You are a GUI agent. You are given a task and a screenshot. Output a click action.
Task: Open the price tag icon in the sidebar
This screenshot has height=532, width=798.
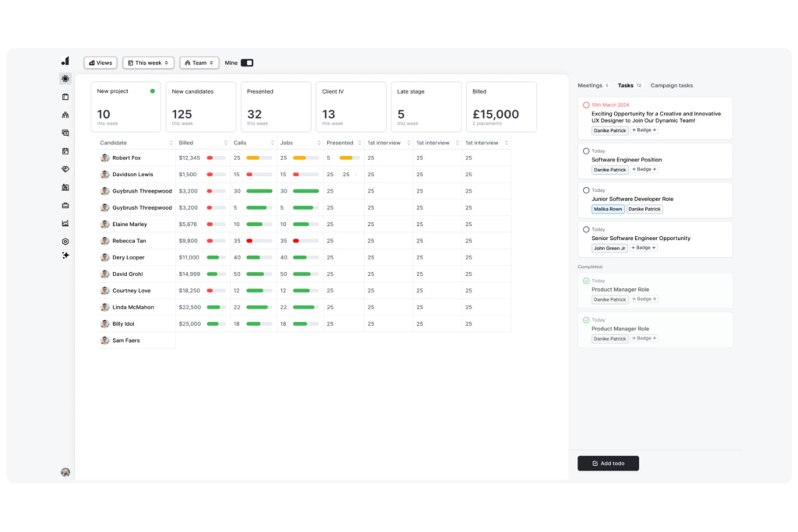point(65,169)
